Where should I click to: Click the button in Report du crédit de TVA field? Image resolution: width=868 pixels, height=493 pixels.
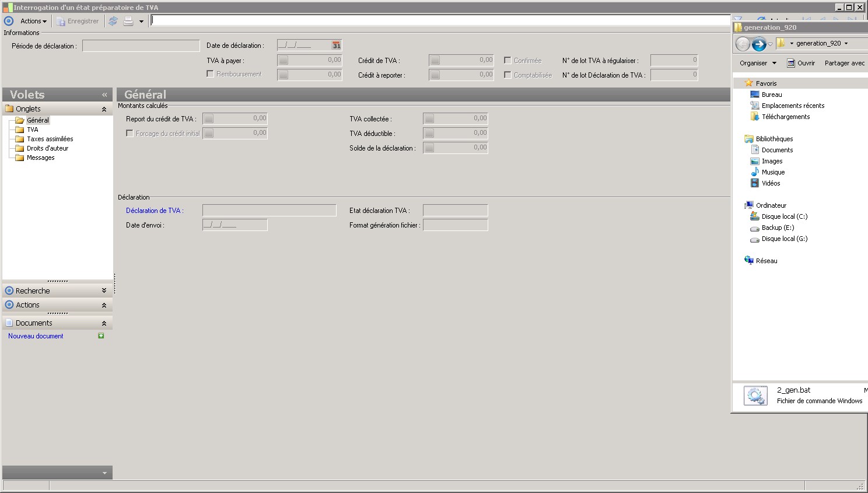point(208,118)
